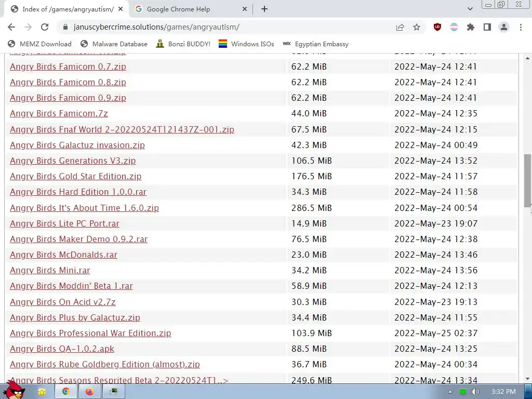Select the Index of /games/angryautism/ tab
The image size is (532, 399).
coord(66,9)
